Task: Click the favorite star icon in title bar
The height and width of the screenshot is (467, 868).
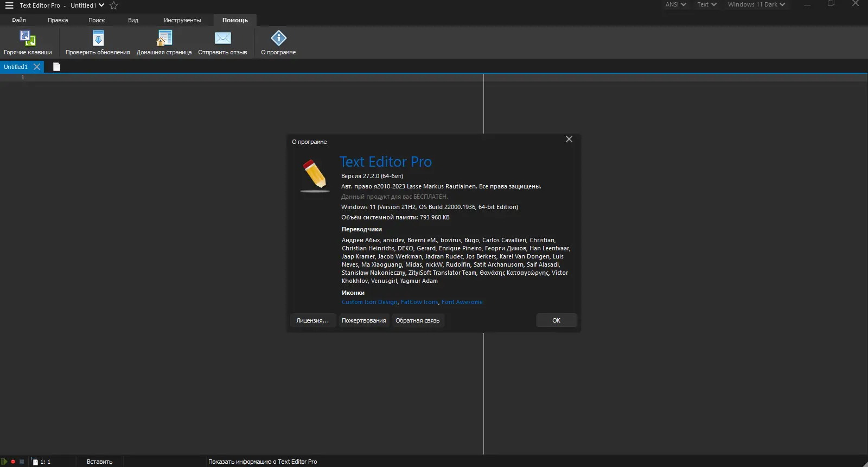Action: click(x=113, y=5)
